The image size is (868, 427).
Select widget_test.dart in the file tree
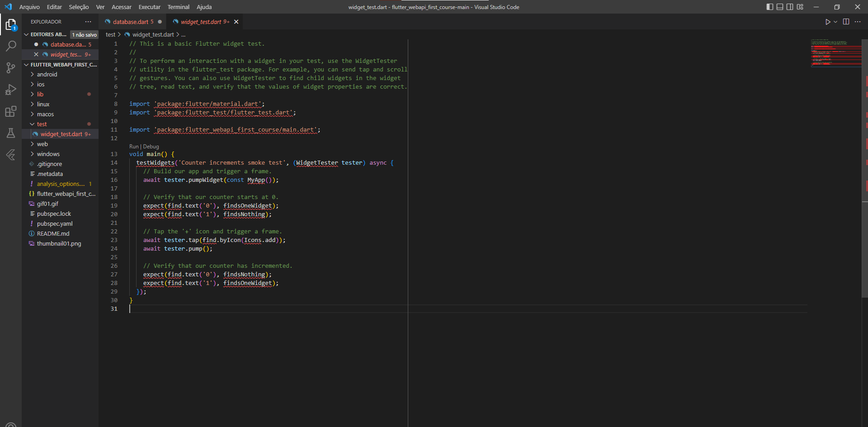pos(60,134)
